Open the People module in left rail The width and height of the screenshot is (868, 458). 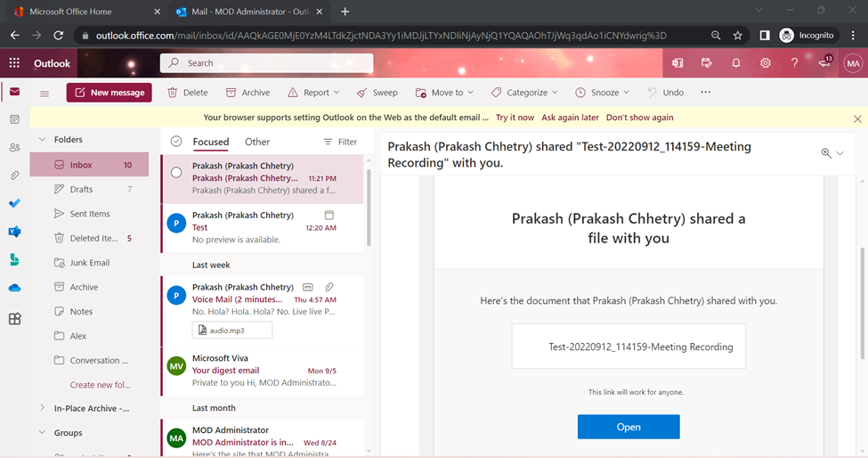pos(15,147)
